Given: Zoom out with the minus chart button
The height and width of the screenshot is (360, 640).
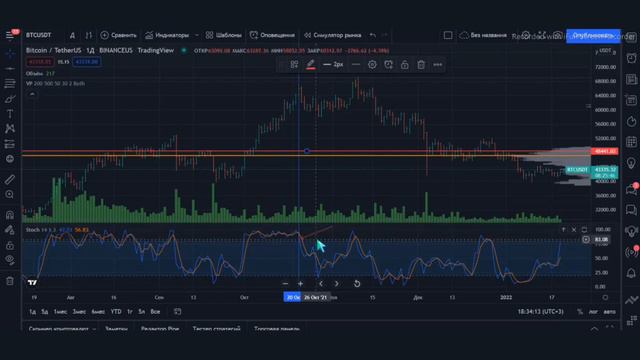Looking at the screenshot, I should [x=285, y=284].
